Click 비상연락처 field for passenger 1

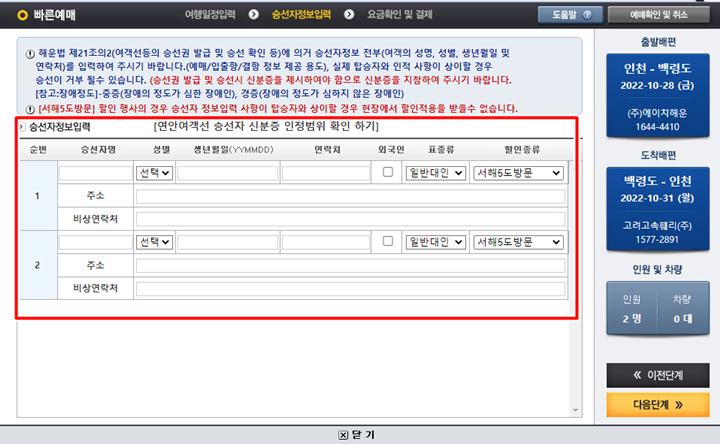(350, 219)
